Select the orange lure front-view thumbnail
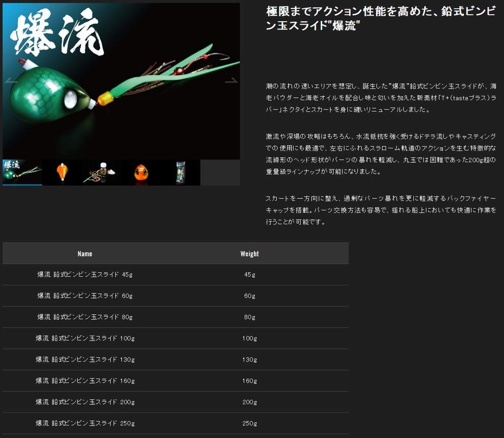The height and width of the screenshot is (438, 504). click(x=141, y=172)
